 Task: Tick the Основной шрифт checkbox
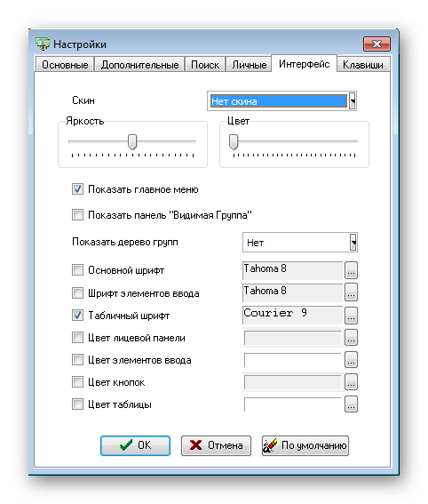77,269
